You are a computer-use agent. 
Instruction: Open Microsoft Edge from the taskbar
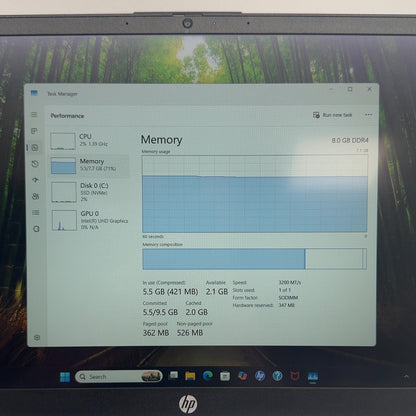pos(208,376)
